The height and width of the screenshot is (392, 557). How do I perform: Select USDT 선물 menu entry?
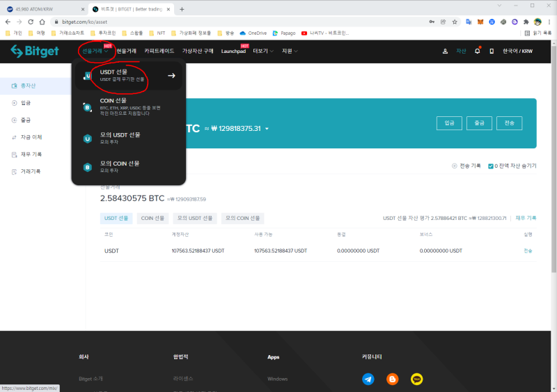[129, 75]
